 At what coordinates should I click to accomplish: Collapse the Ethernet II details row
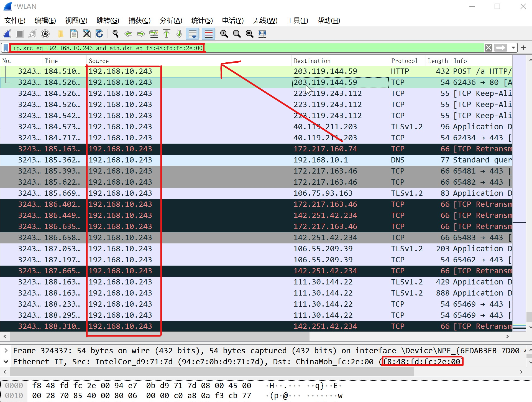6,362
